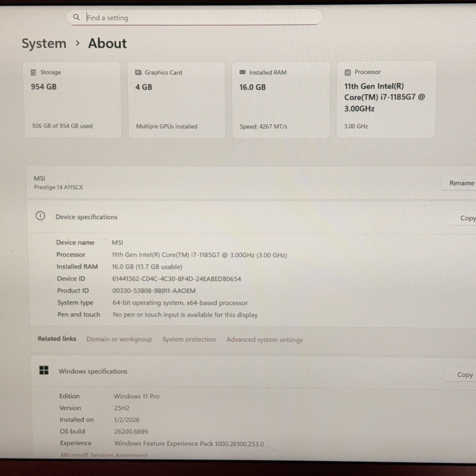
Task: Click 'Prestige 14 A11SCX' model name
Action: pyautogui.click(x=58, y=187)
